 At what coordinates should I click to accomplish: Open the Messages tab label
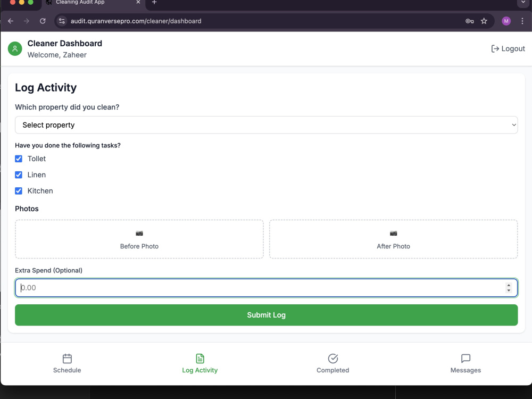[466, 370]
